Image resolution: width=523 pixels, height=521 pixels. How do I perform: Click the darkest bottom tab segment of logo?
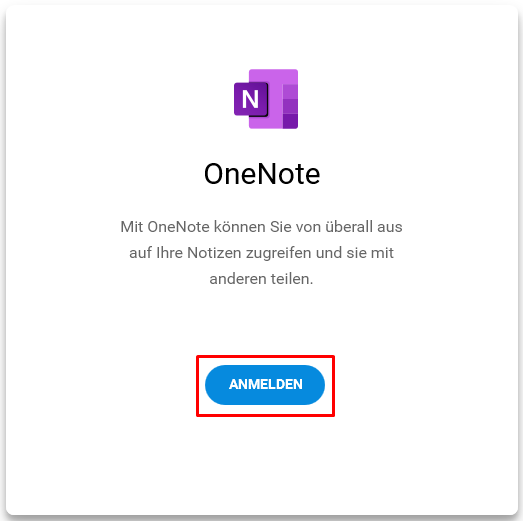pos(290,121)
